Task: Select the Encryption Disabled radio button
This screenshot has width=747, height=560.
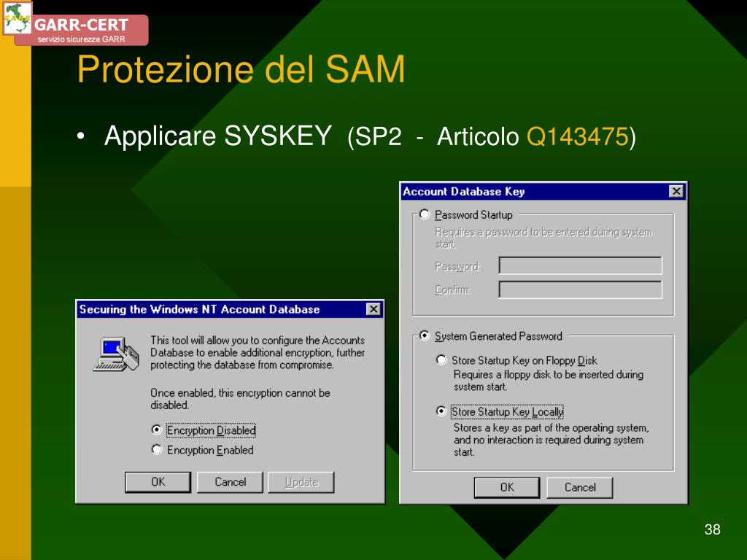Action: (157, 430)
